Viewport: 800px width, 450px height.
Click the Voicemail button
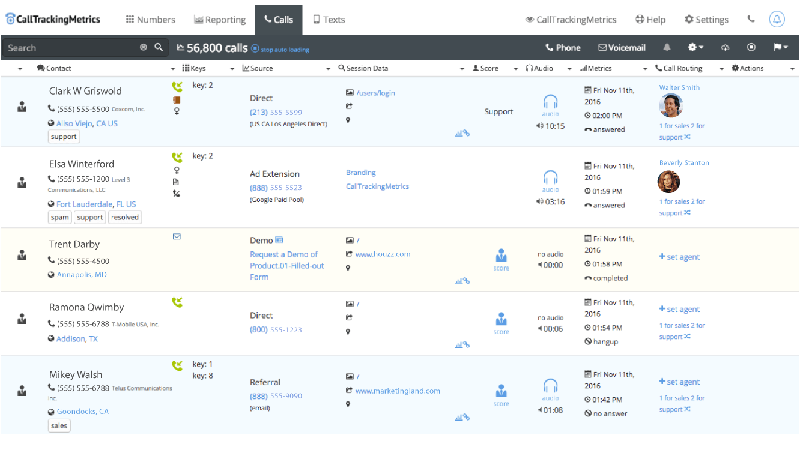tap(621, 47)
